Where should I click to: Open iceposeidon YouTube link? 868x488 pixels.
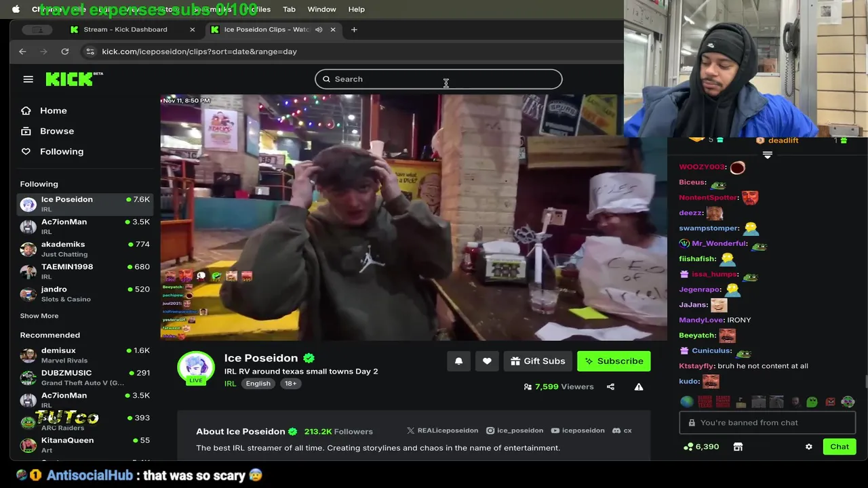[578, 430]
